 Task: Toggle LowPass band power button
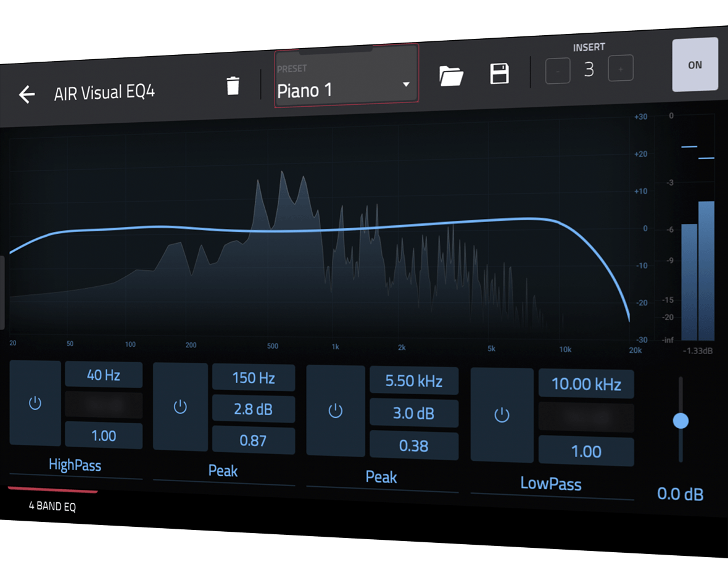(x=502, y=415)
